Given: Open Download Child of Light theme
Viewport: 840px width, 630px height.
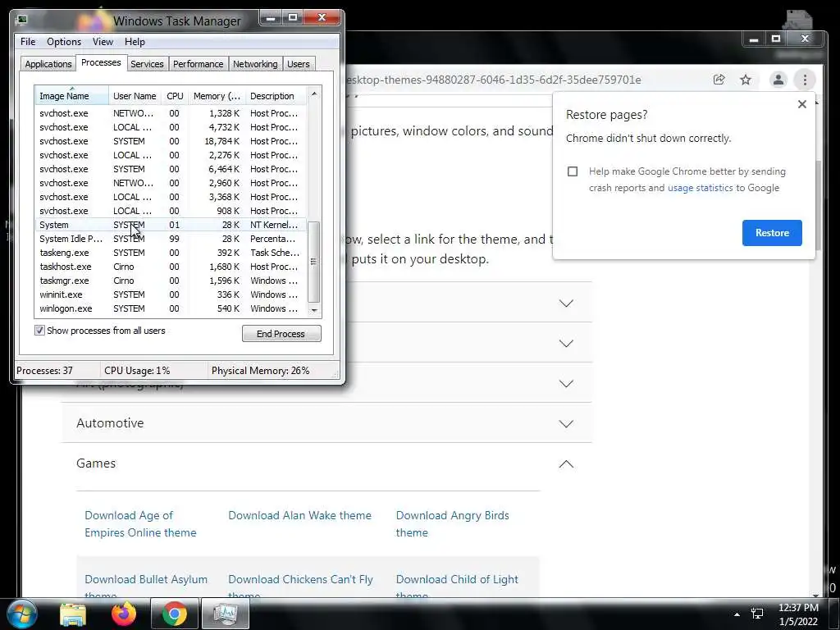Looking at the screenshot, I should point(457,587).
